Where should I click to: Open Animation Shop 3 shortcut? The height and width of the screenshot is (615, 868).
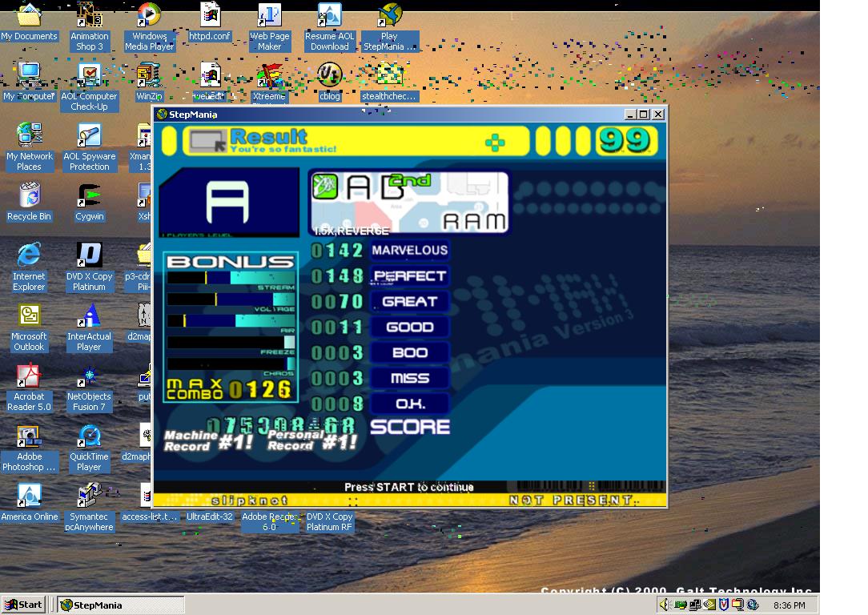(89, 26)
